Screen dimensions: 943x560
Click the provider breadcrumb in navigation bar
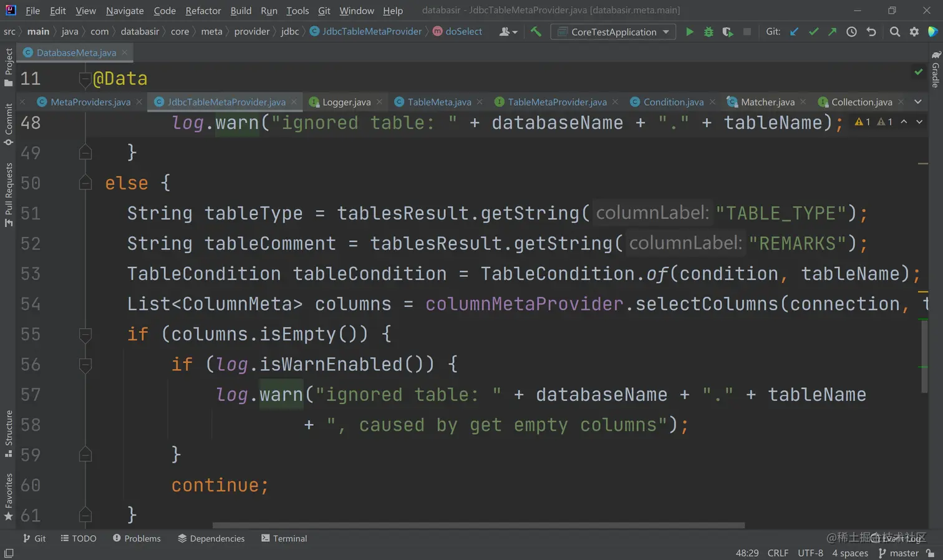pos(252,32)
